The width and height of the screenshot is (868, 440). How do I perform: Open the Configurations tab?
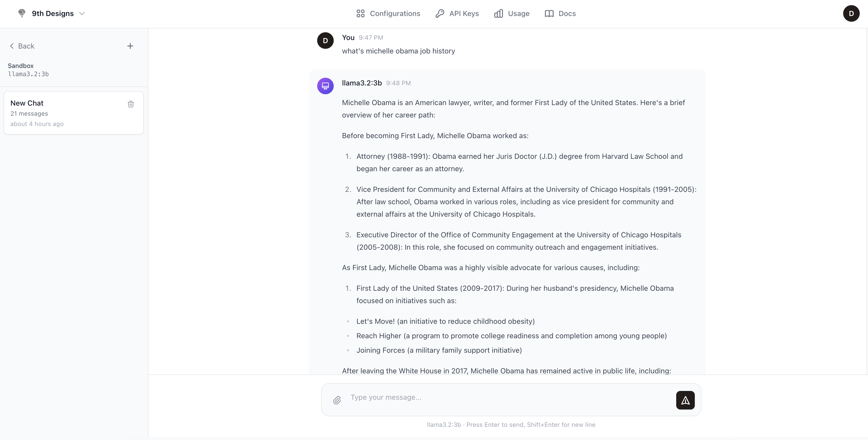pos(388,13)
